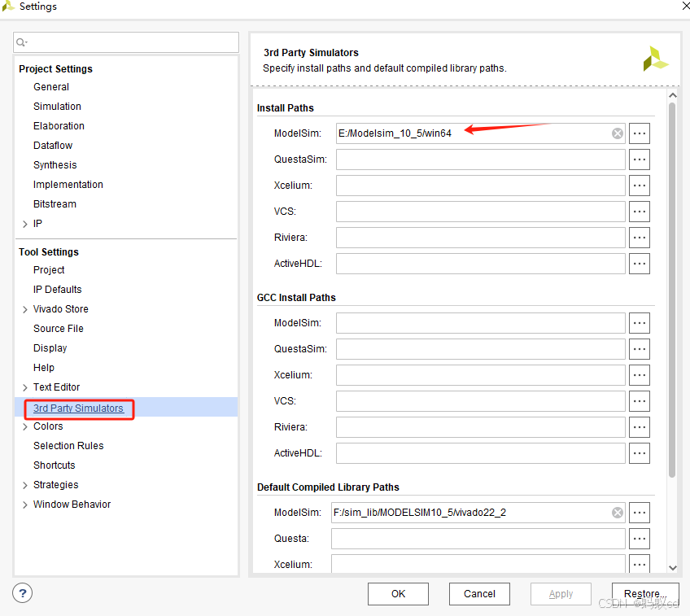This screenshot has height=616, width=690.
Task: Open Implementation settings
Action: tap(68, 185)
